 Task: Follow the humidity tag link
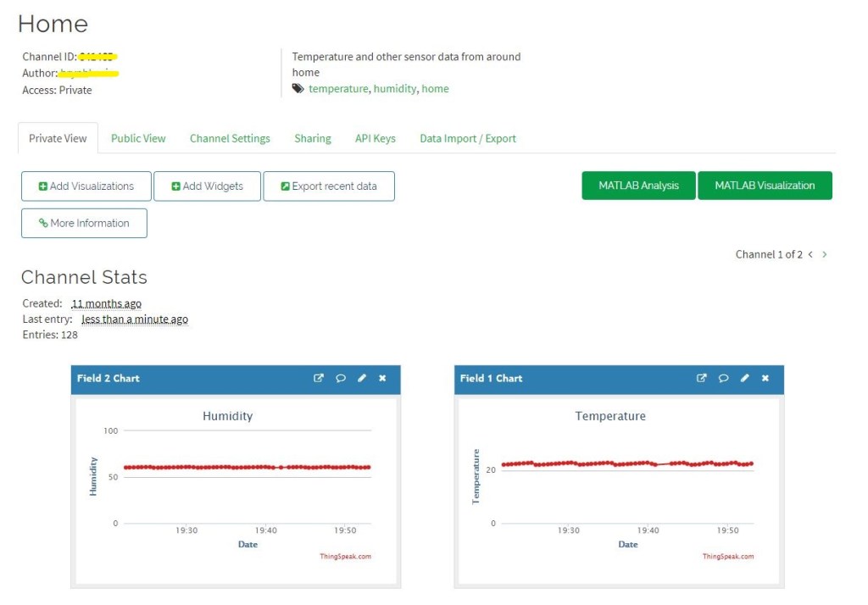395,89
